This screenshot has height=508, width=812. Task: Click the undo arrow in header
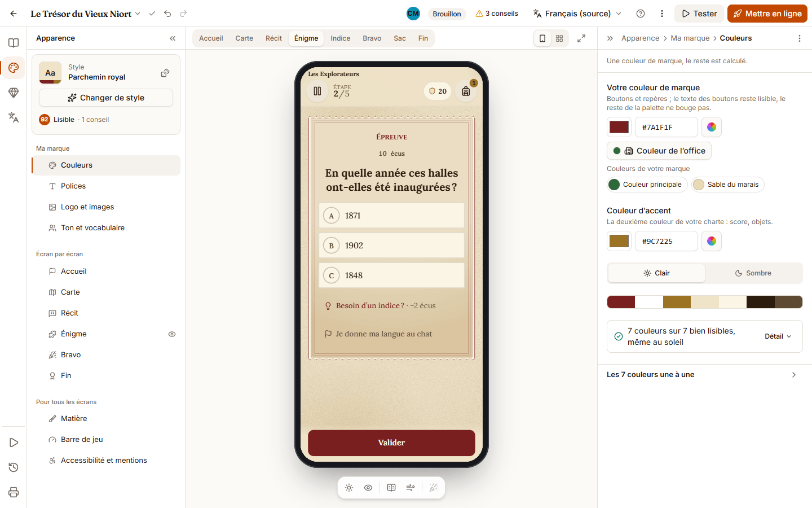(167, 14)
